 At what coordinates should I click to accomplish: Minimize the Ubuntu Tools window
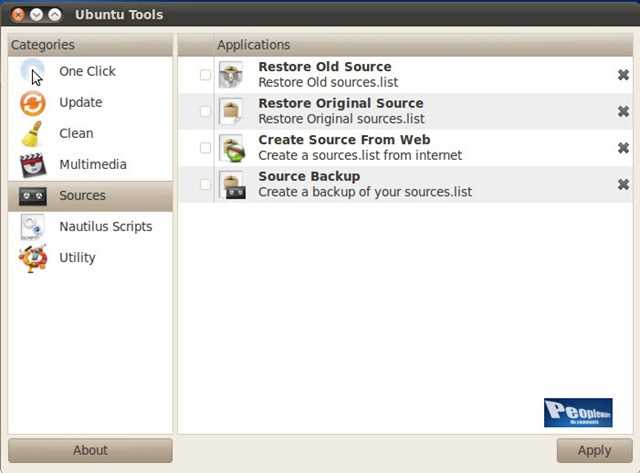click(x=36, y=15)
